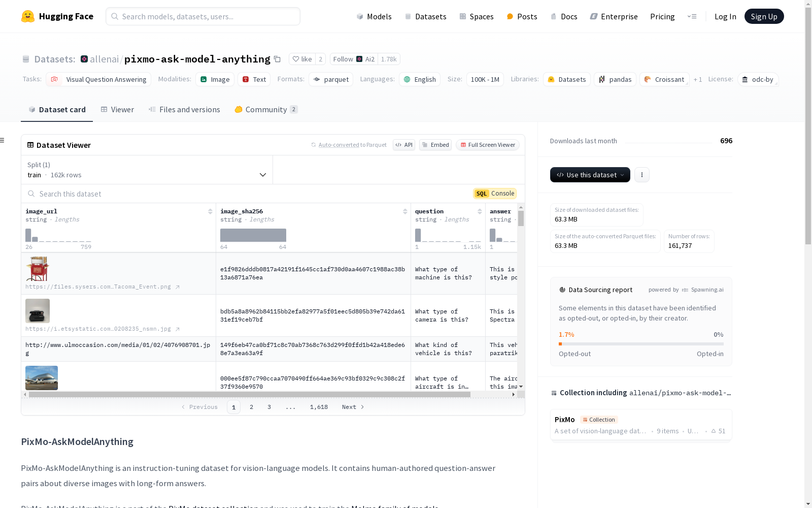The height and width of the screenshot is (508, 812).
Task: Go to Spaces in the top navigation
Action: pos(477,16)
